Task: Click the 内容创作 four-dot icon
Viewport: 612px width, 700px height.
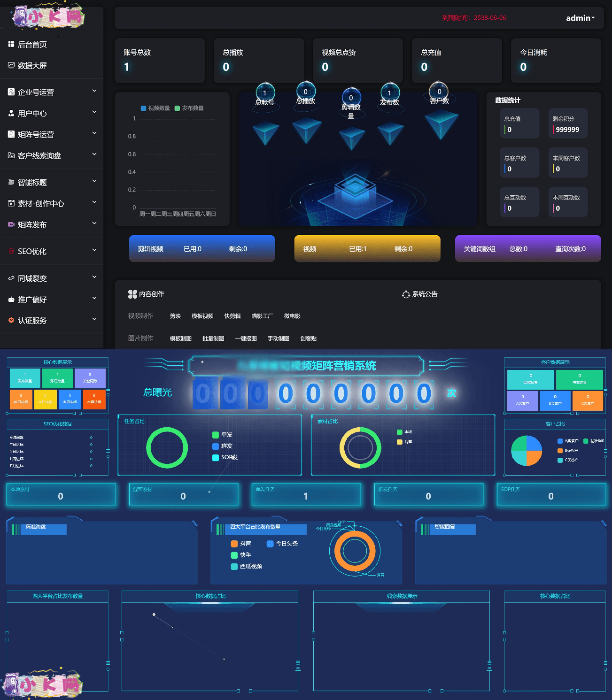Action: 132,294
